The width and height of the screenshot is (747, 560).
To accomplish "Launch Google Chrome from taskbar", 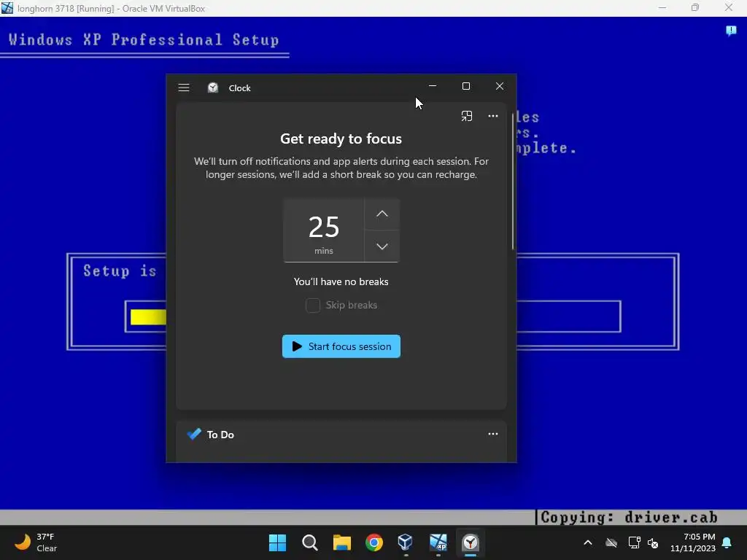I will click(374, 542).
